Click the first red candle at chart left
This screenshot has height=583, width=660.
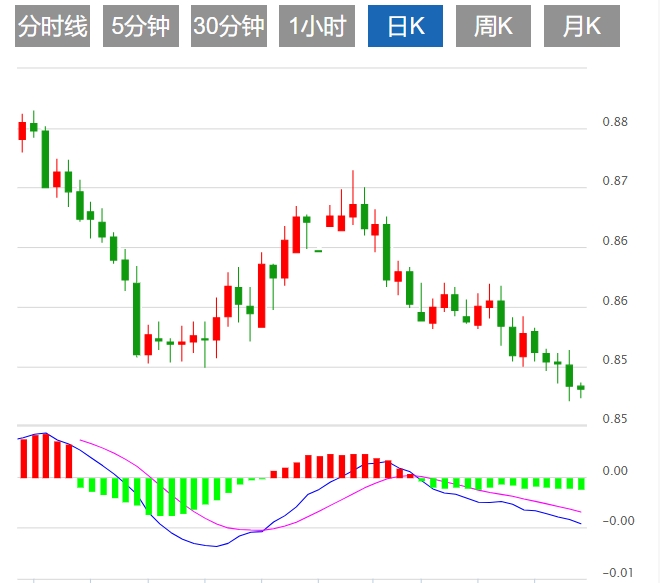coord(22,131)
